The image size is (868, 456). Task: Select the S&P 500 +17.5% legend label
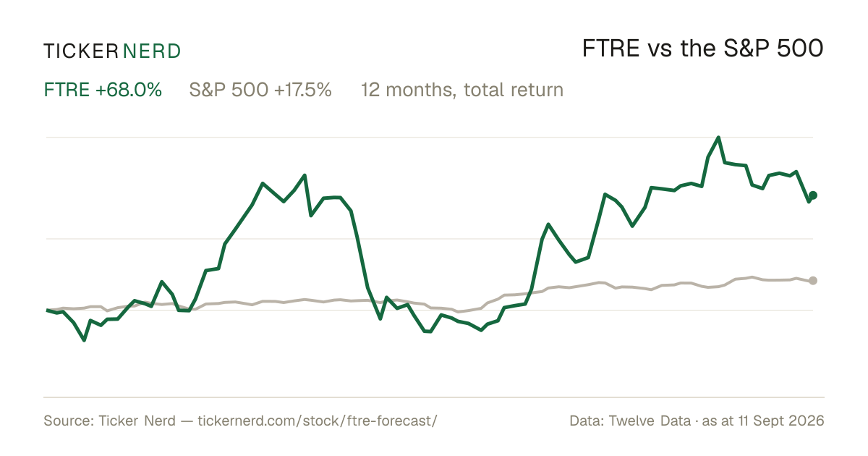pyautogui.click(x=260, y=90)
